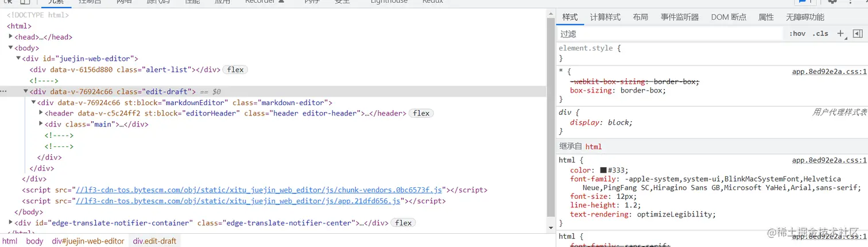Select div.edit-draft in the breadcrumb bar
Screen dimensions: 868x247
pos(154,241)
